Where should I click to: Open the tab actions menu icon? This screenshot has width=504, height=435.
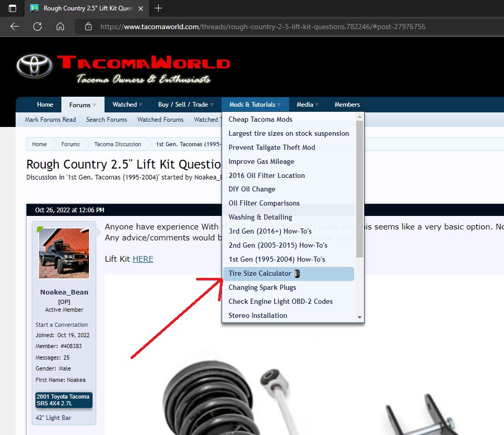tap(12, 8)
